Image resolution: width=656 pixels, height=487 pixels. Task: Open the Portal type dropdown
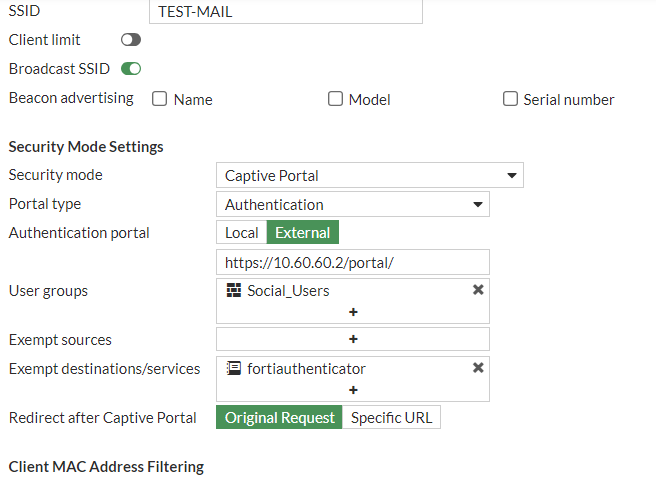click(352, 204)
